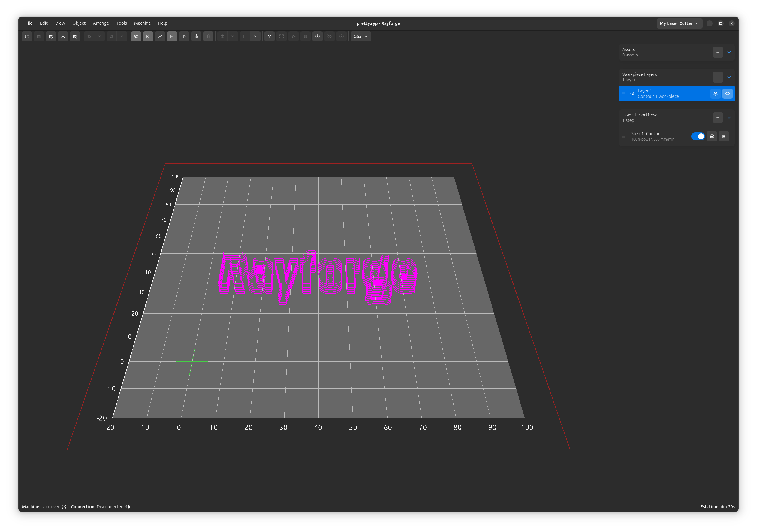This screenshot has height=532, width=757.
Task: Open the Machine menu
Action: point(142,23)
